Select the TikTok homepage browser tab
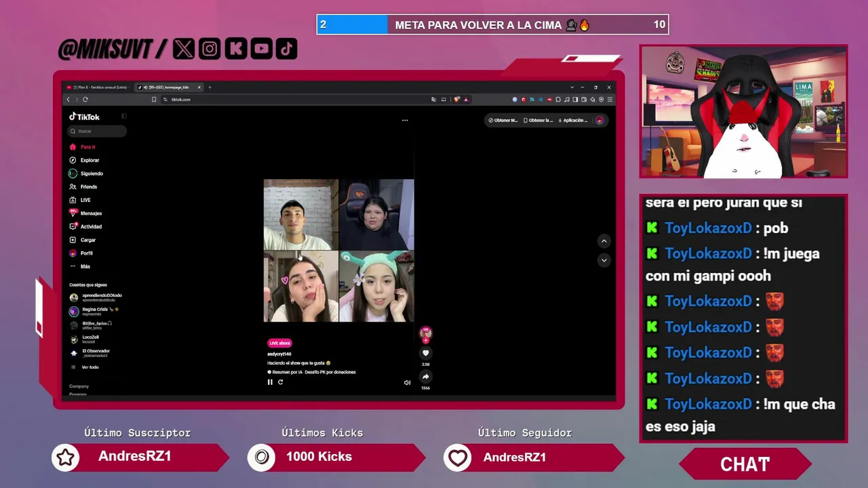 pos(168,87)
